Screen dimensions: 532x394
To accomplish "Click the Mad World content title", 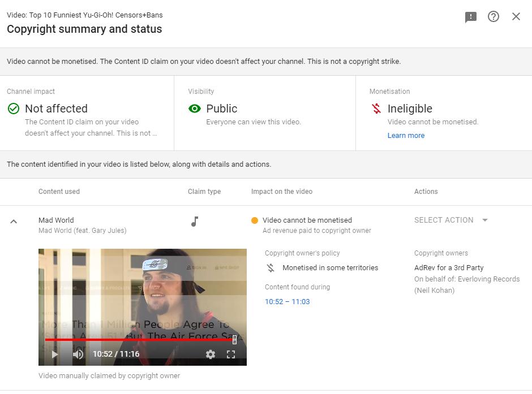I will [x=56, y=220].
